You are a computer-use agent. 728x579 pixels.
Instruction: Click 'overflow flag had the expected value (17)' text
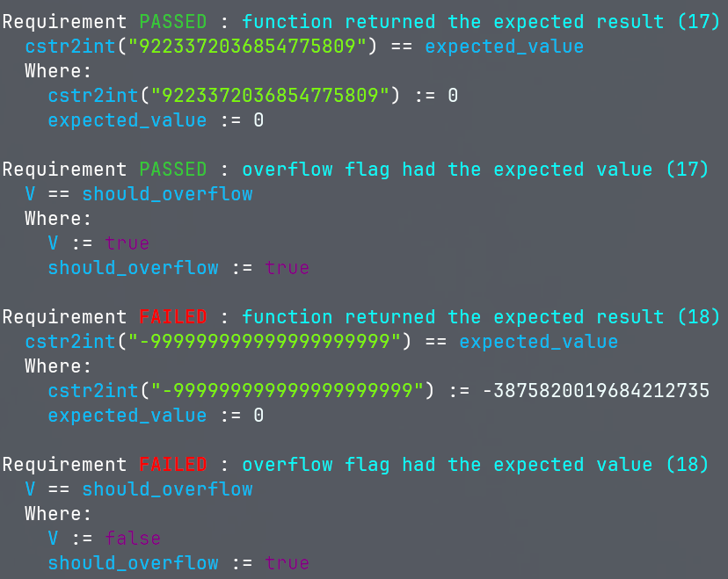(475, 169)
